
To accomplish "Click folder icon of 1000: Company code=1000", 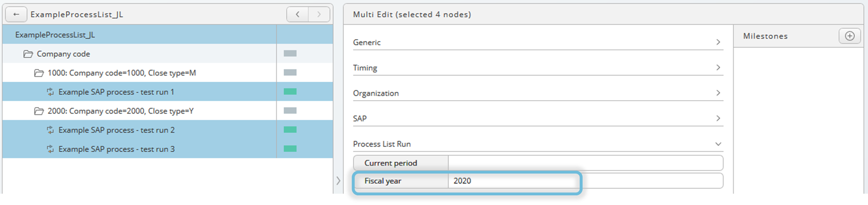I will pos(39,73).
